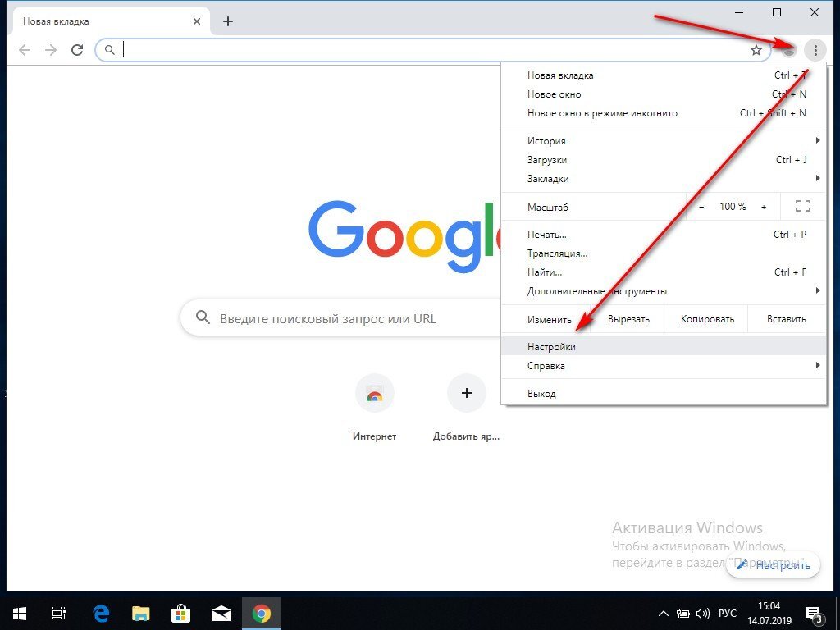Open Новое окно в режиме инкогнито
The width and height of the screenshot is (840, 630).
click(664, 113)
